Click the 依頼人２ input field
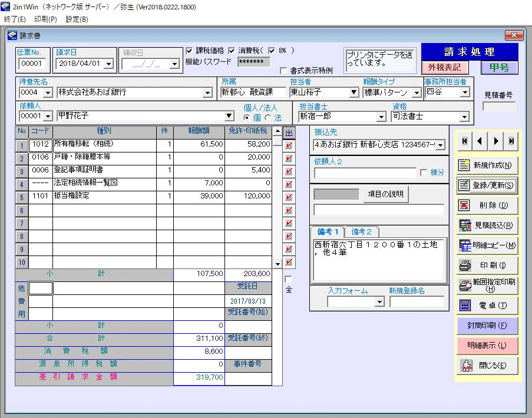 point(365,173)
